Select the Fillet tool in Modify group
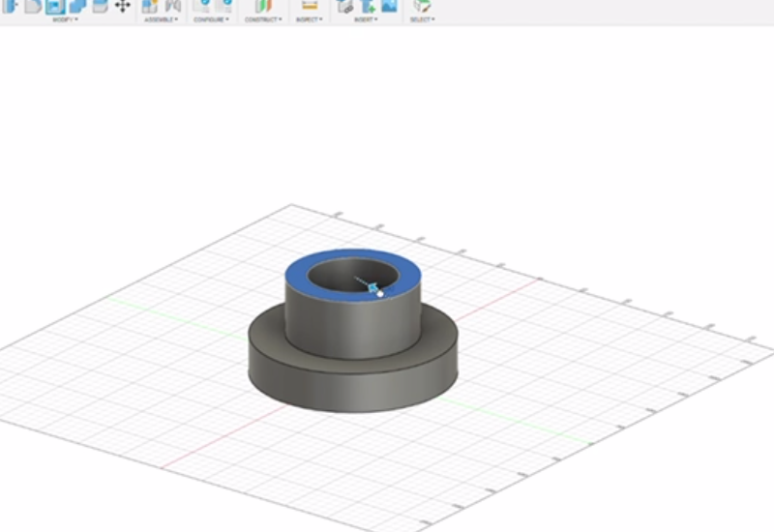Screen dimensions: 774x532 coord(33,6)
